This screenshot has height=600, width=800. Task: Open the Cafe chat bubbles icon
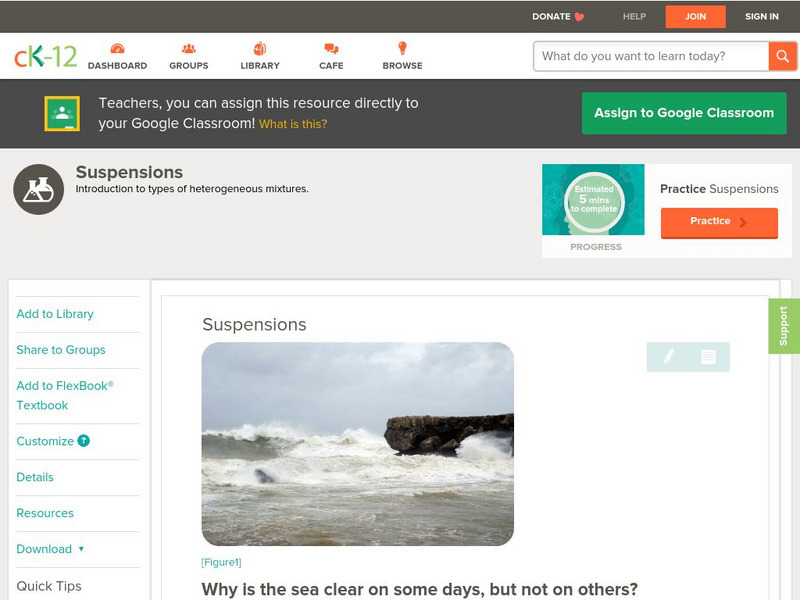click(331, 49)
